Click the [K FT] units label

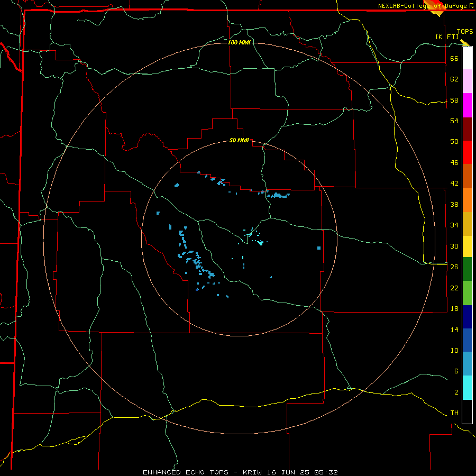click(x=447, y=37)
